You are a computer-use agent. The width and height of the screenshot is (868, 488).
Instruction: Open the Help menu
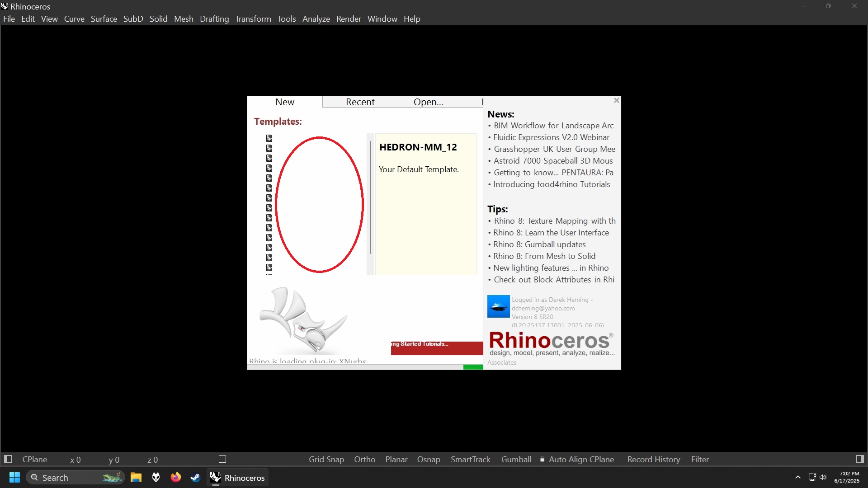(x=412, y=19)
